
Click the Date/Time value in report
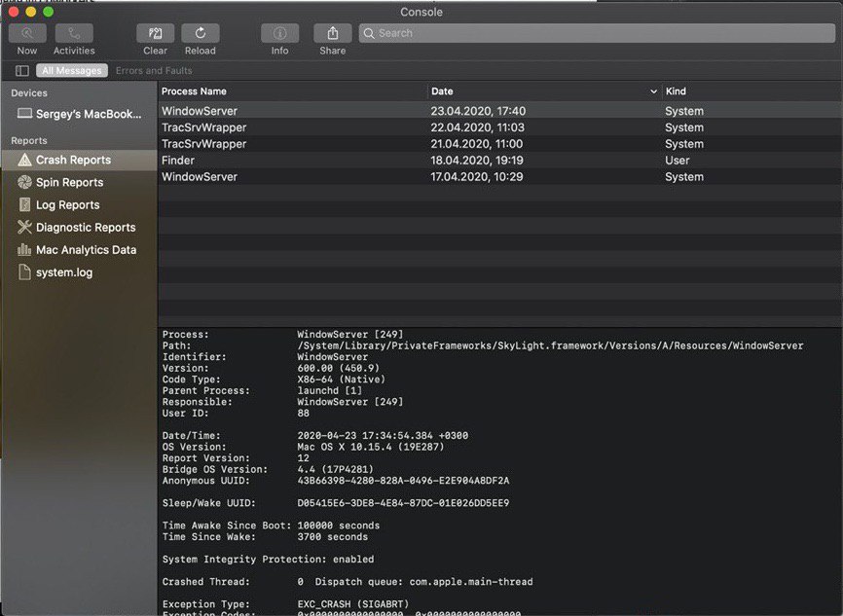383,435
